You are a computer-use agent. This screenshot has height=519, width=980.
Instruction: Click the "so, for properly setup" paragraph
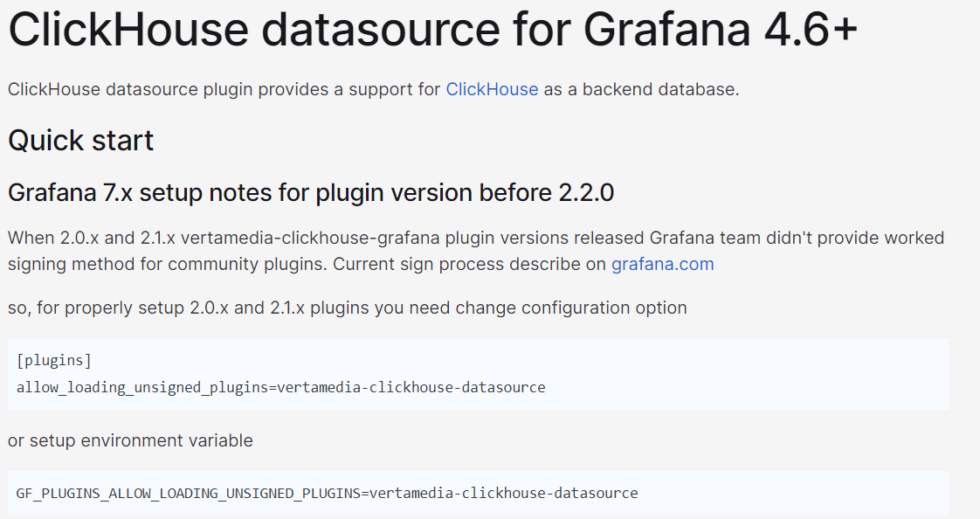click(x=347, y=308)
